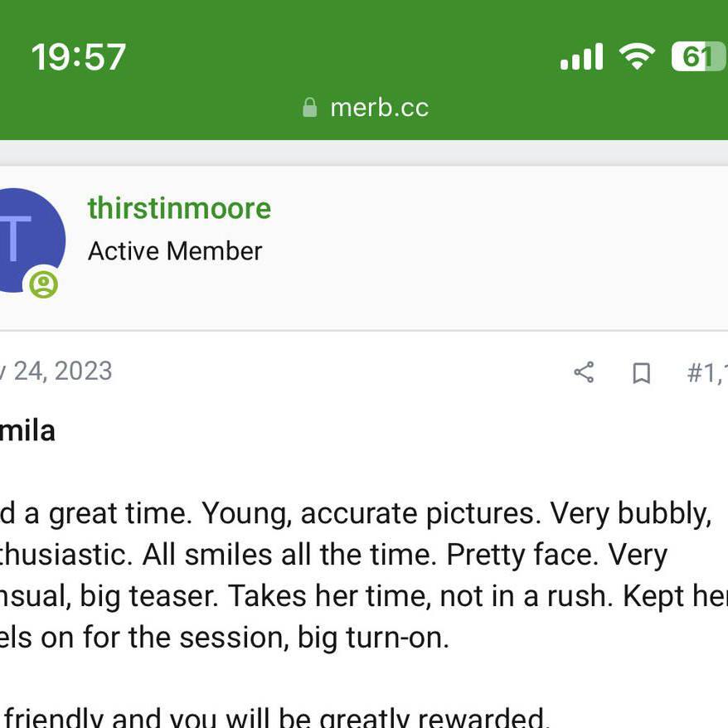
Task: Tap the green online status badge
Action: [x=44, y=284]
